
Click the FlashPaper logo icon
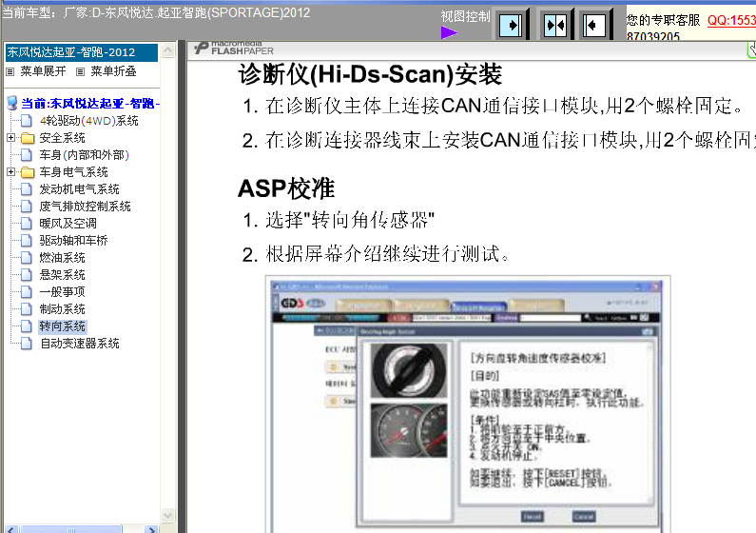tap(202, 49)
